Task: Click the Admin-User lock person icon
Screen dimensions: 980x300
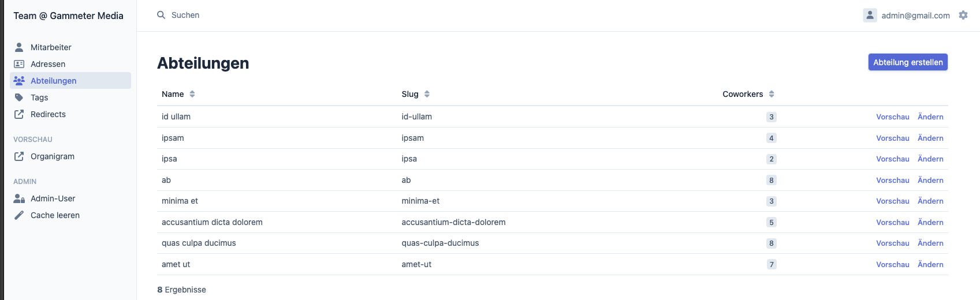Action: (19, 198)
